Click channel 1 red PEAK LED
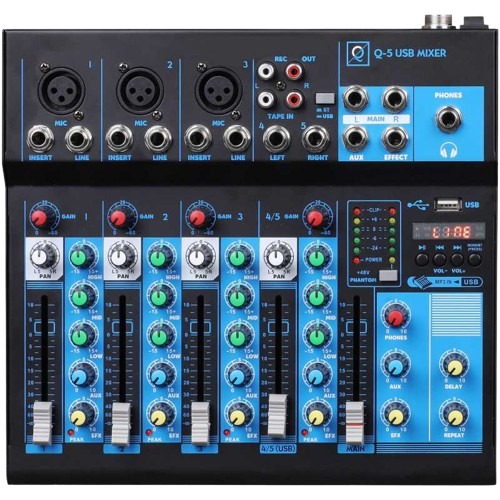500x500 pixels. (x=71, y=432)
